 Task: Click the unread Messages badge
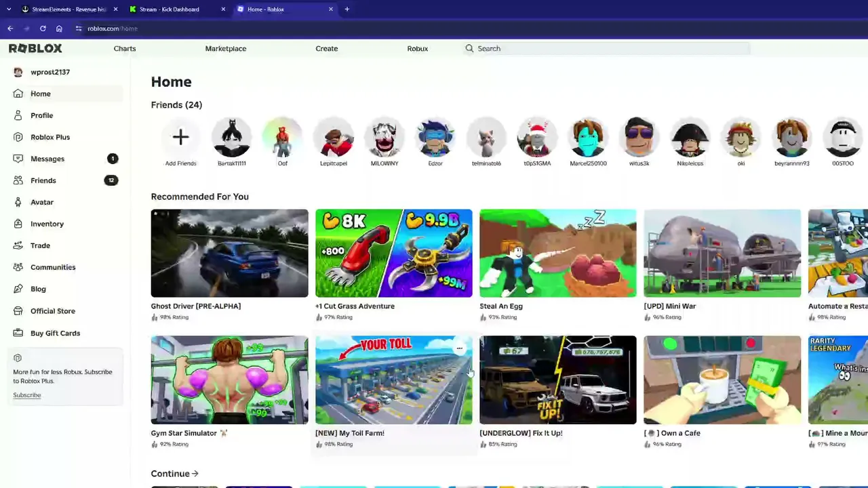tap(113, 159)
